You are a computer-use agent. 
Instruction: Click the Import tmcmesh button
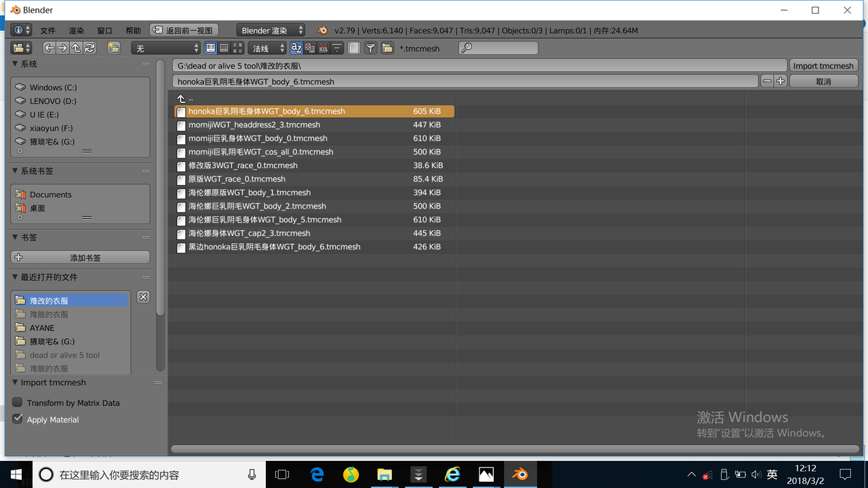823,66
